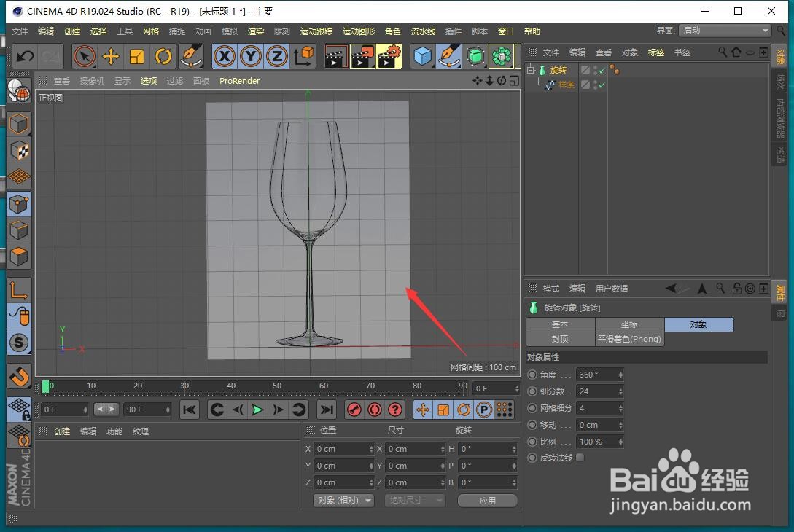This screenshot has width=794, height=532.
Task: Open the spline pen tool
Action: pos(448,56)
